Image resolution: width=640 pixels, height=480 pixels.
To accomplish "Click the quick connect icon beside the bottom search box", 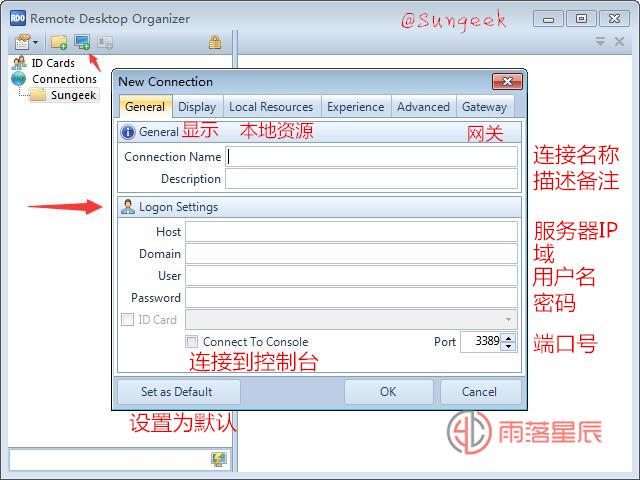I will pyautogui.click(x=218, y=459).
